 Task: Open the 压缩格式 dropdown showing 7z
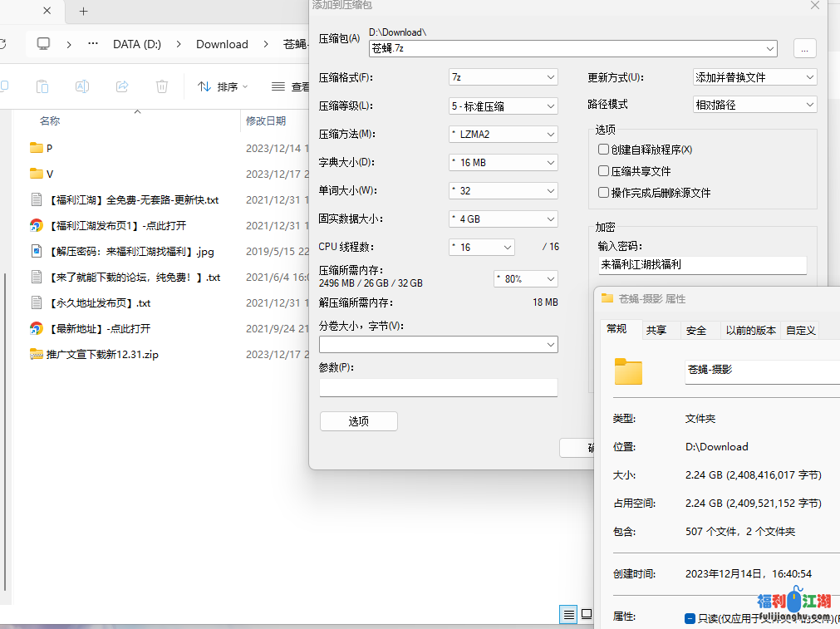503,76
